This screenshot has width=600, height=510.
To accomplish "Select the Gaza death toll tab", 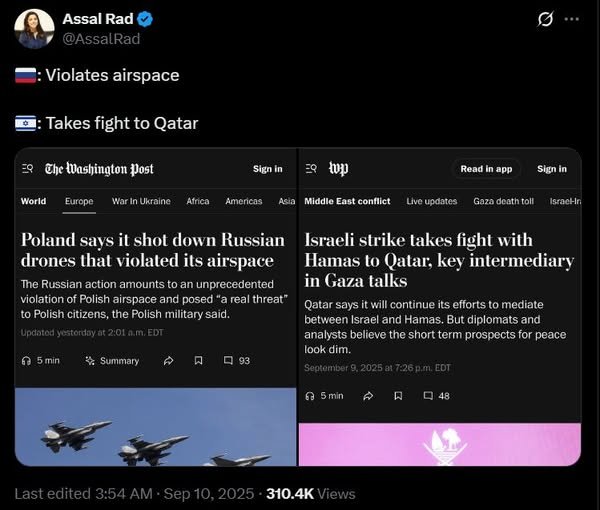I will point(503,201).
